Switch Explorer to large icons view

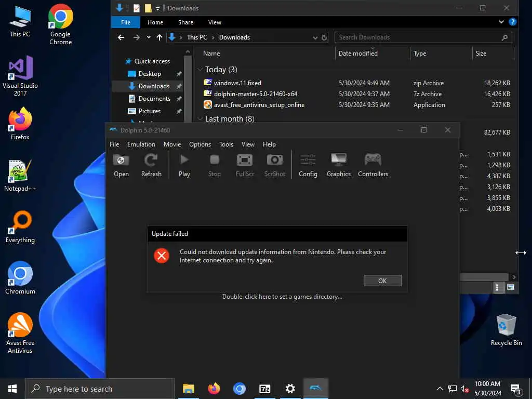(511, 287)
